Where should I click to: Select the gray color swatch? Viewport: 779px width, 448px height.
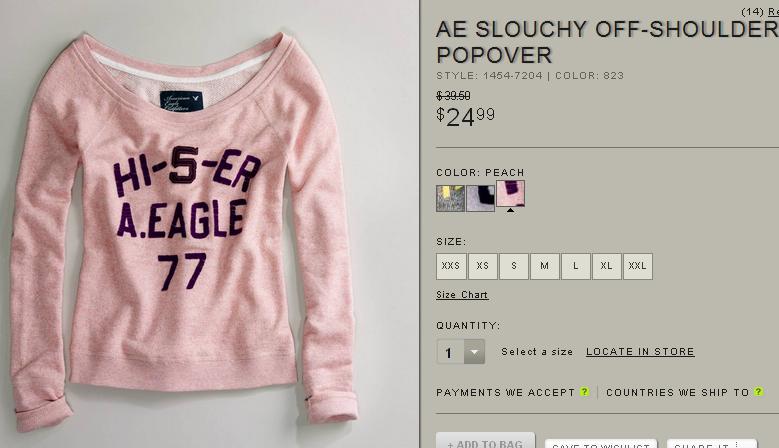click(450, 198)
